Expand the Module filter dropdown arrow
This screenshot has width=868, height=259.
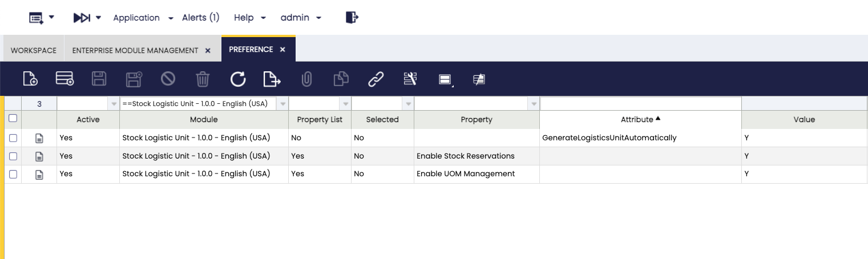(282, 104)
